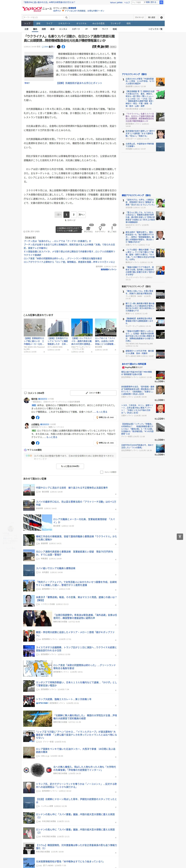This screenshot has width=186, height=868.
Task: Open video rank 1 数年に1回レベル大雪
Action: 139,292
